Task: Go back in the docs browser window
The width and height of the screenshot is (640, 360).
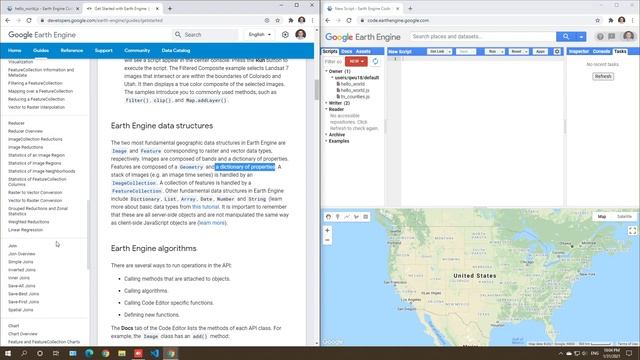Action: [8, 20]
